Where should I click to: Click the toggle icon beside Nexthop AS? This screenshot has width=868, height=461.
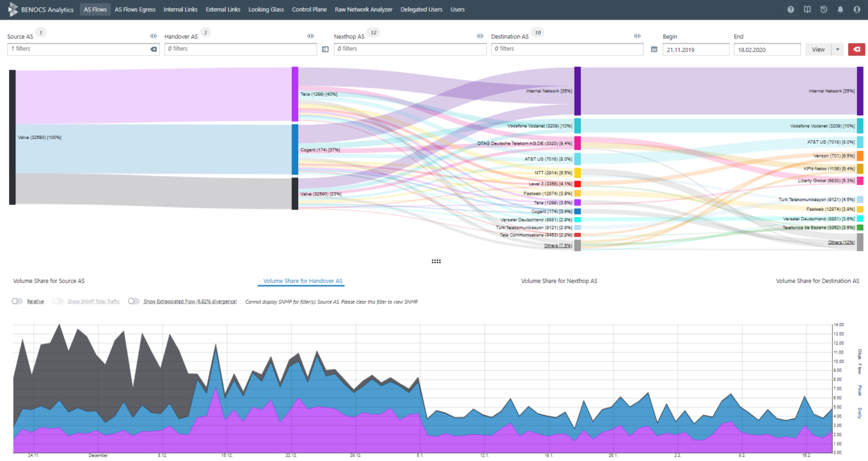[x=480, y=36]
